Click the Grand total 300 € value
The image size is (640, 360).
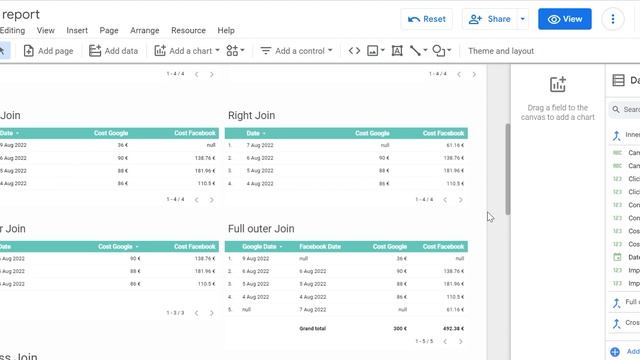(400, 329)
